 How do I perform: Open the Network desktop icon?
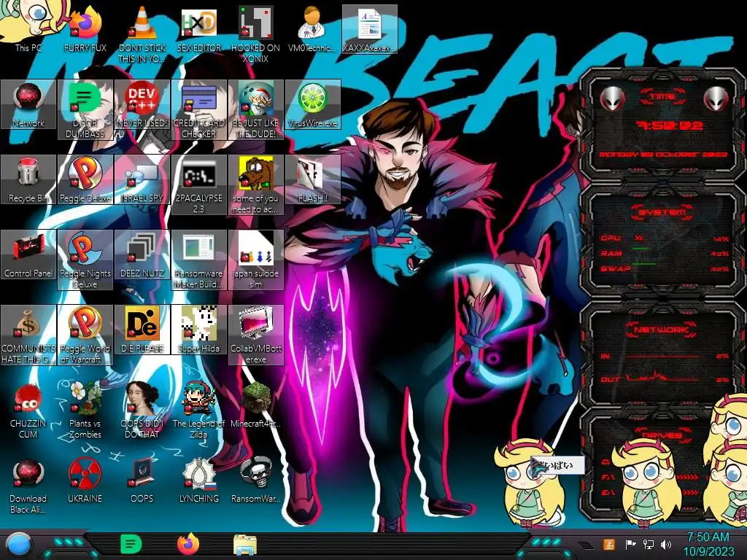(28, 104)
